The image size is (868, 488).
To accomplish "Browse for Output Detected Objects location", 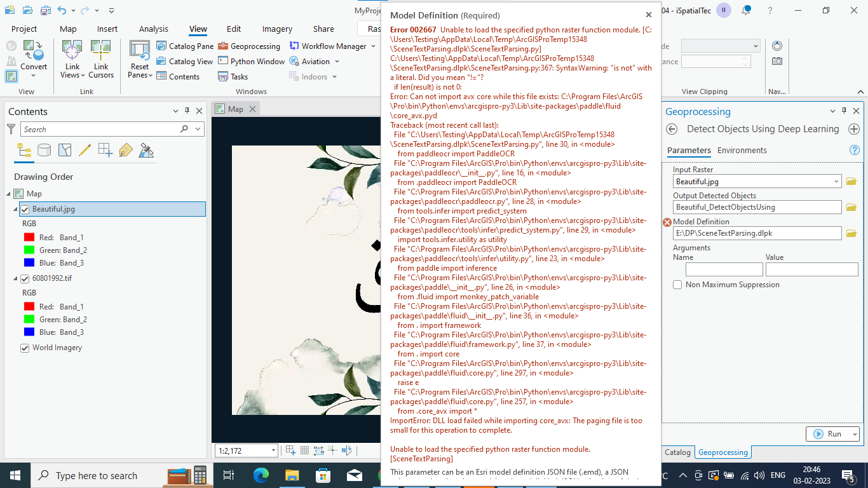I will (851, 207).
